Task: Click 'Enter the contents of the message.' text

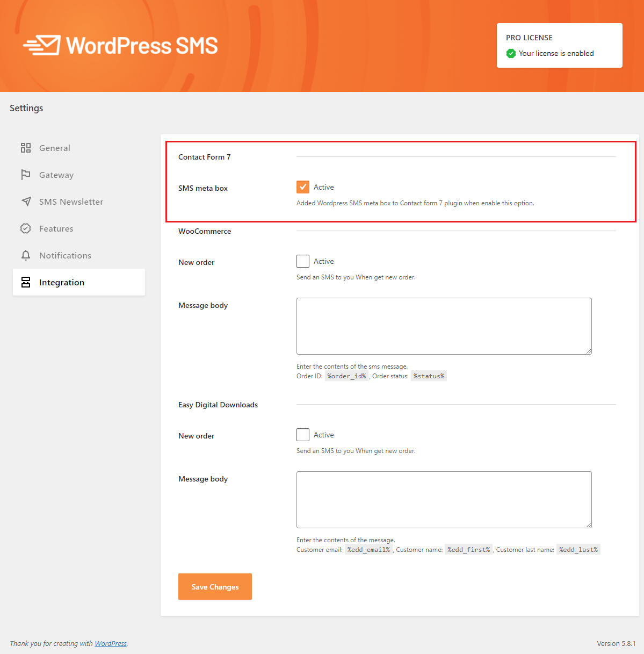Action: (x=346, y=540)
